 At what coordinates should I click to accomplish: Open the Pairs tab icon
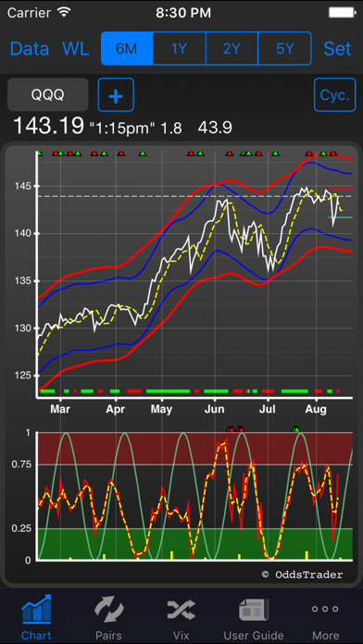109,610
